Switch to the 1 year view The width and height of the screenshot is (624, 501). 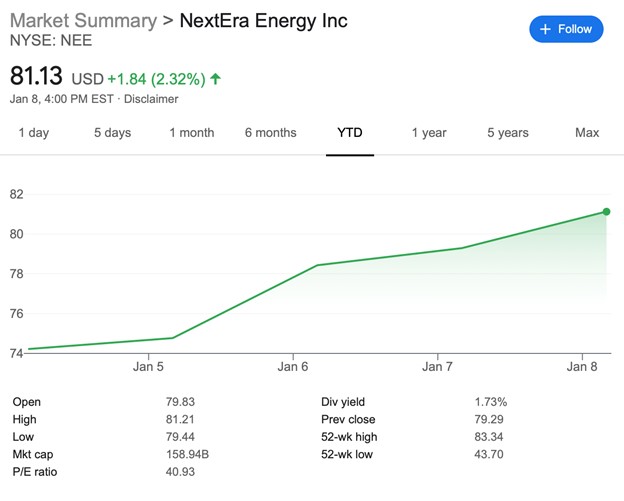point(428,133)
